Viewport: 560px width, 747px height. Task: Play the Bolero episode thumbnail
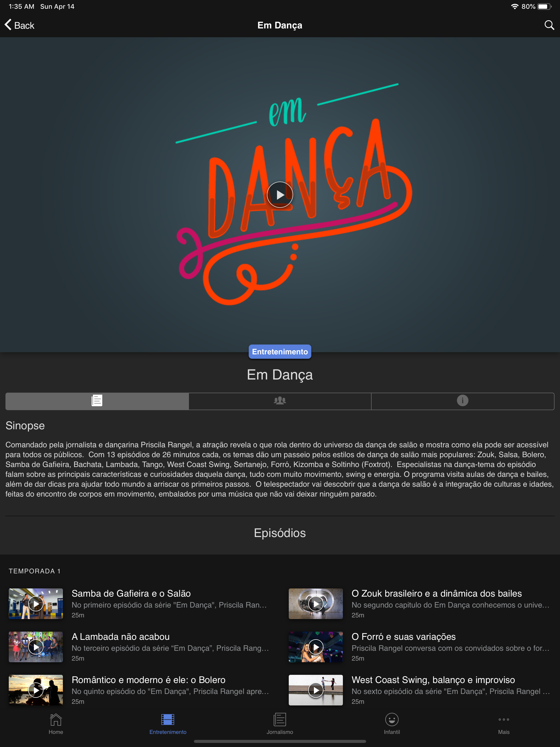(x=36, y=690)
